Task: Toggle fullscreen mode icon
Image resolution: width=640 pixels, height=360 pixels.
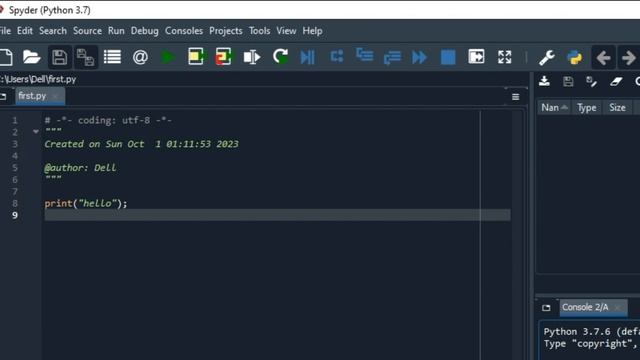Action: 504,57
